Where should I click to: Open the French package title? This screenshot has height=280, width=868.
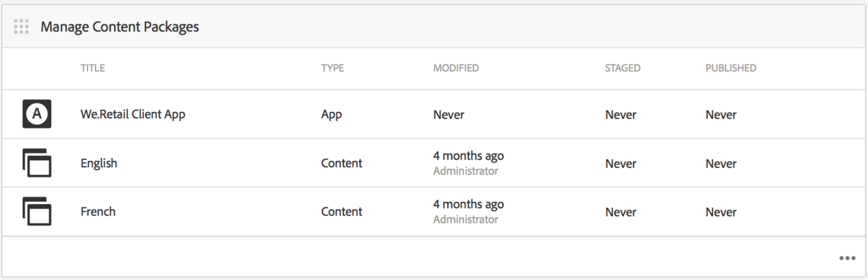click(98, 212)
